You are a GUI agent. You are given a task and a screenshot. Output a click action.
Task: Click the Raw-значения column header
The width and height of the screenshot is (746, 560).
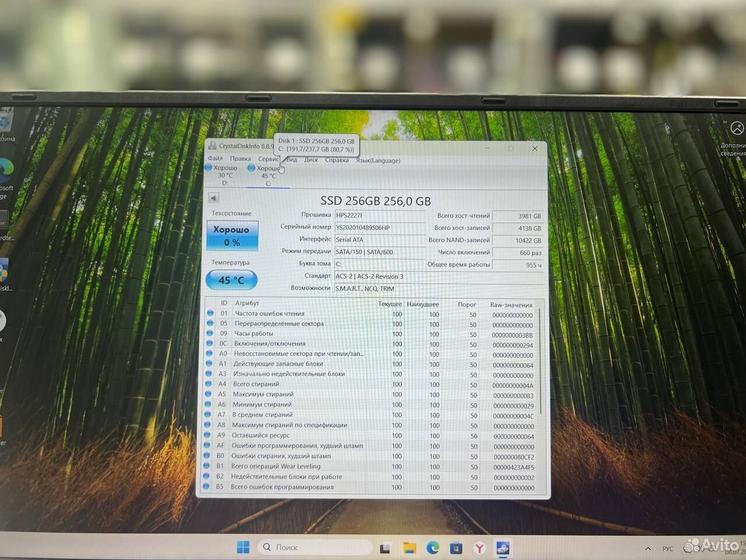(x=511, y=305)
